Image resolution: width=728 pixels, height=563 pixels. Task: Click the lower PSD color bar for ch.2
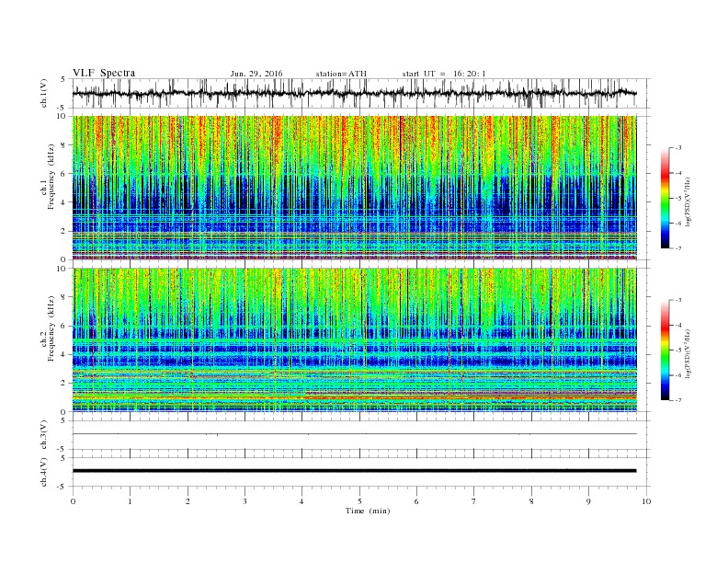(x=665, y=350)
